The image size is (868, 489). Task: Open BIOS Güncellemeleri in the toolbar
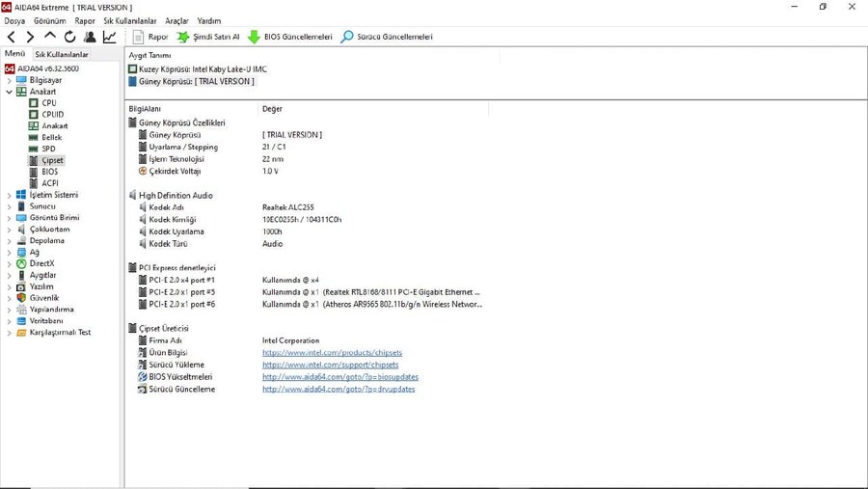pos(289,37)
